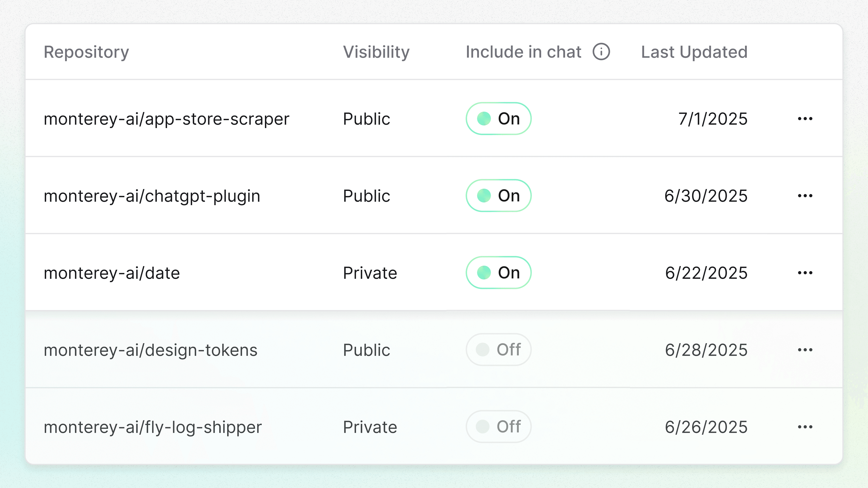The width and height of the screenshot is (868, 488).
Task: Click the Visibility column header
Action: [376, 52]
